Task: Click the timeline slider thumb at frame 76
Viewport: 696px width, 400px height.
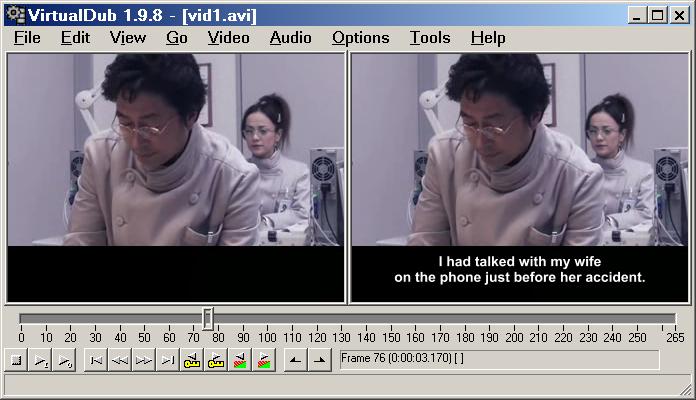Action: tap(208, 319)
